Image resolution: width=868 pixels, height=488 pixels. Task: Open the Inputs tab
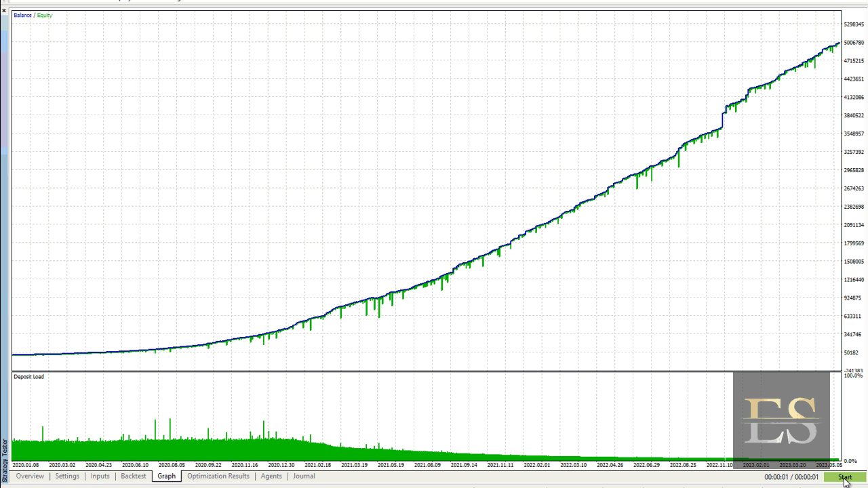click(100, 476)
